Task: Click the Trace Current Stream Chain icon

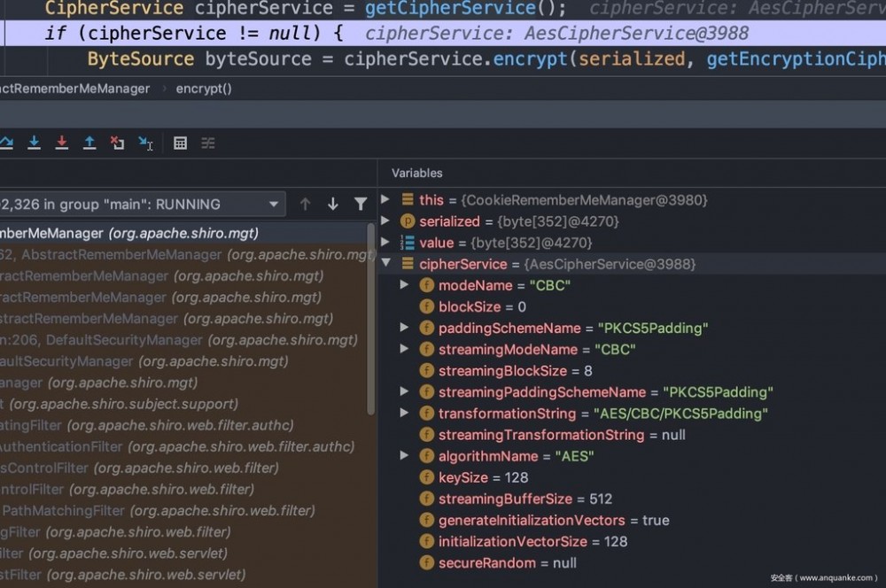Action: pos(208,143)
